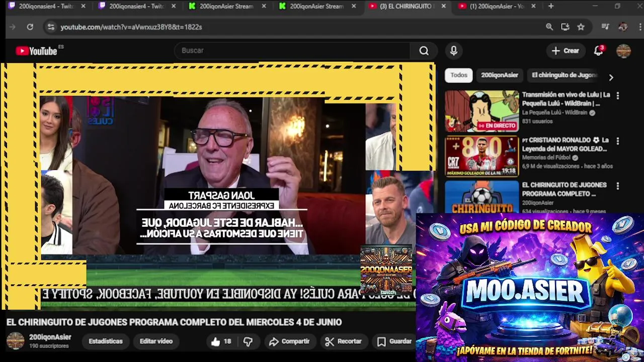Screen dimensions: 644x362
Task: Click the install app icon in address bar
Action: pos(565,27)
